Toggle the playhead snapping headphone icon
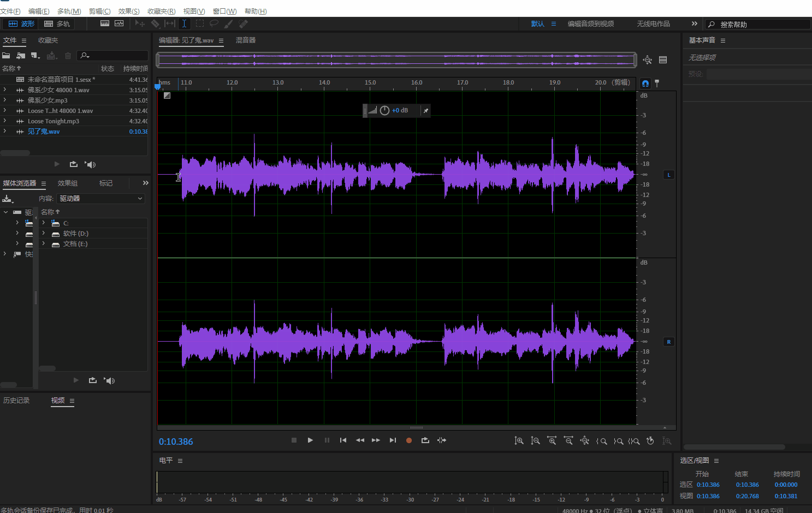The image size is (812, 513). [x=645, y=83]
